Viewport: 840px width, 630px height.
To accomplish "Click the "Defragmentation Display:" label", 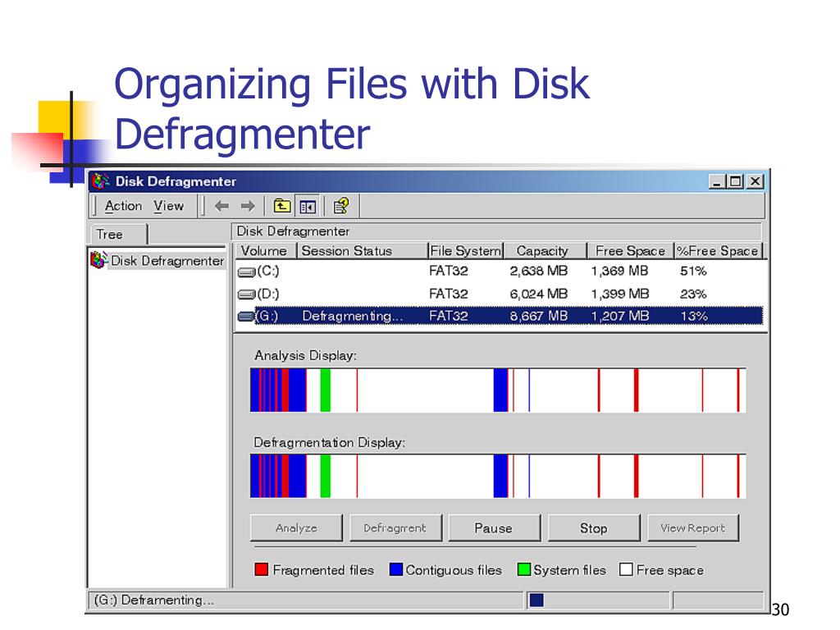I will (x=330, y=442).
